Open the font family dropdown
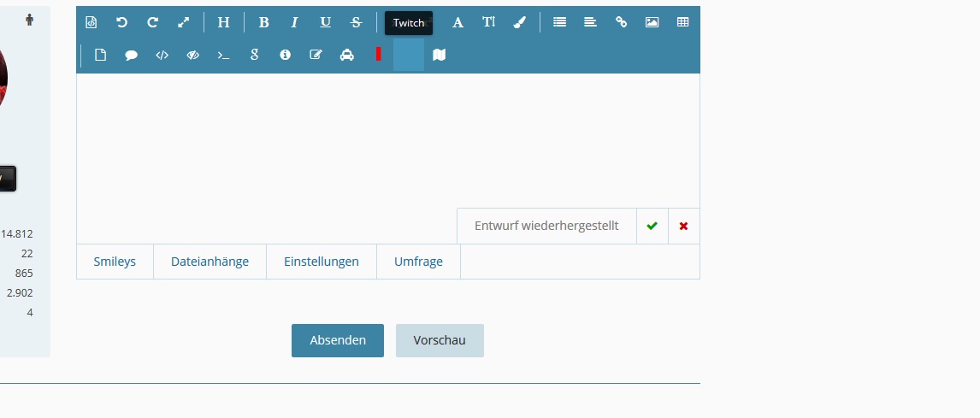This screenshot has width=980, height=418. click(458, 23)
